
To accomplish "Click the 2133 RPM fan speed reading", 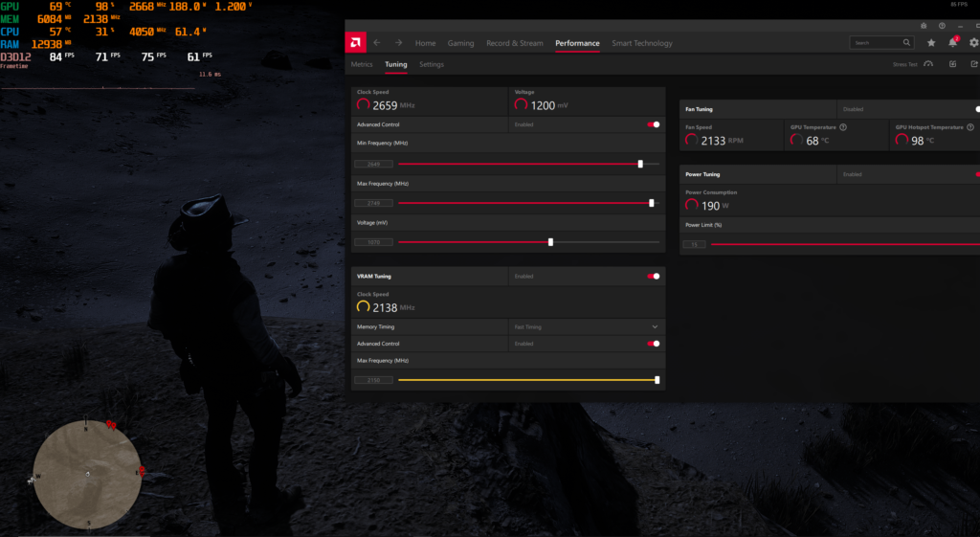I will (x=722, y=141).
